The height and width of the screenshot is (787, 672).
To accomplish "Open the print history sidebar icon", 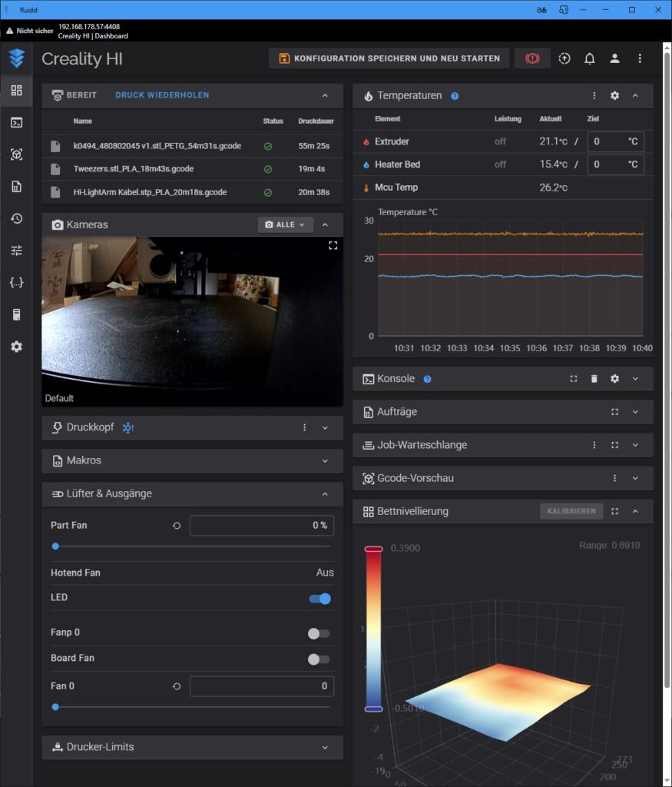I will pyautogui.click(x=16, y=218).
